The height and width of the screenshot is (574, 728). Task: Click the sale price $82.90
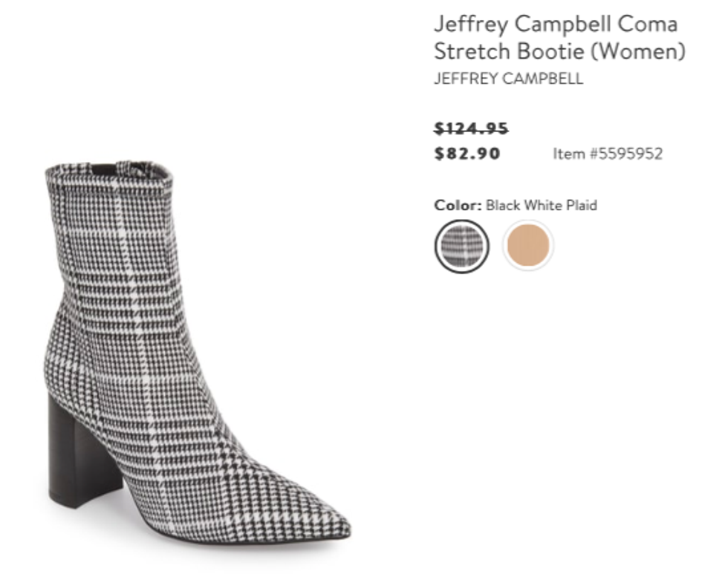tap(467, 153)
